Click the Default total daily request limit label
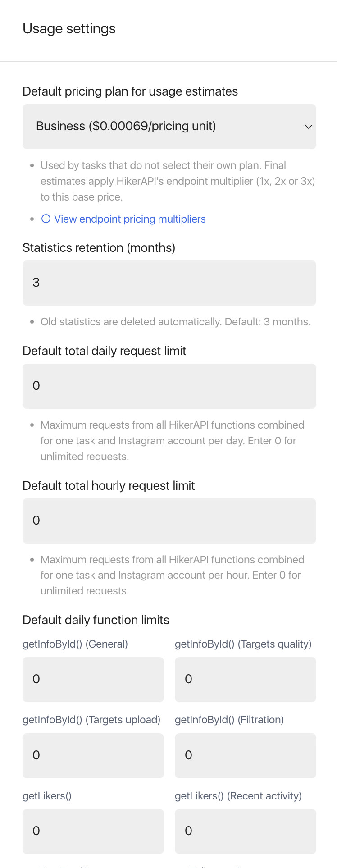Image resolution: width=337 pixels, height=868 pixels. pyautogui.click(x=104, y=351)
